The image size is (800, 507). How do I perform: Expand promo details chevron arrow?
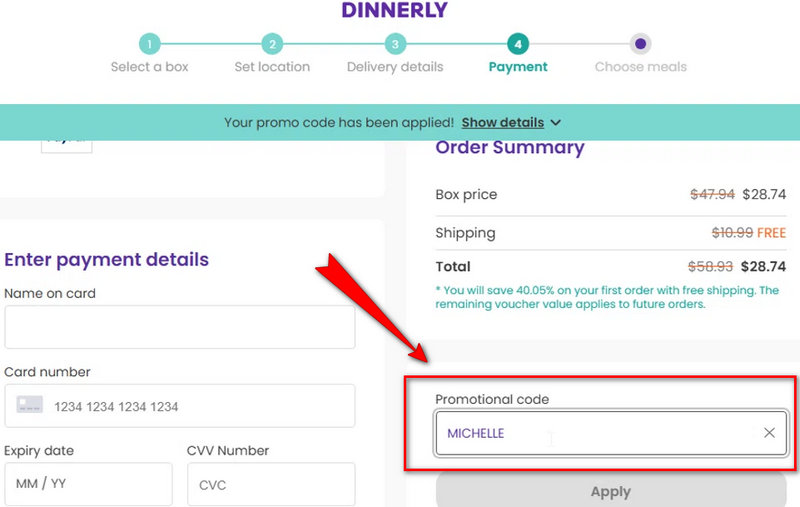click(556, 123)
